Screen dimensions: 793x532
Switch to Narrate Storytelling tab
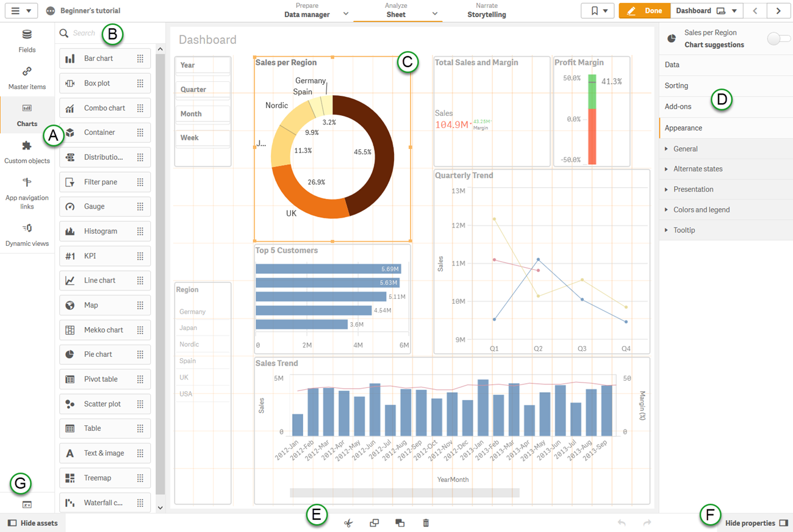(487, 10)
